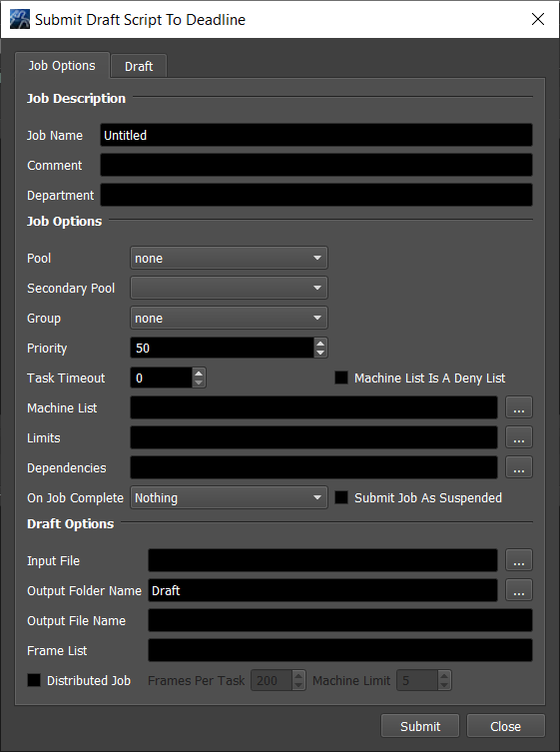
Task: Click the Machine List text field
Action: [x=313, y=407]
